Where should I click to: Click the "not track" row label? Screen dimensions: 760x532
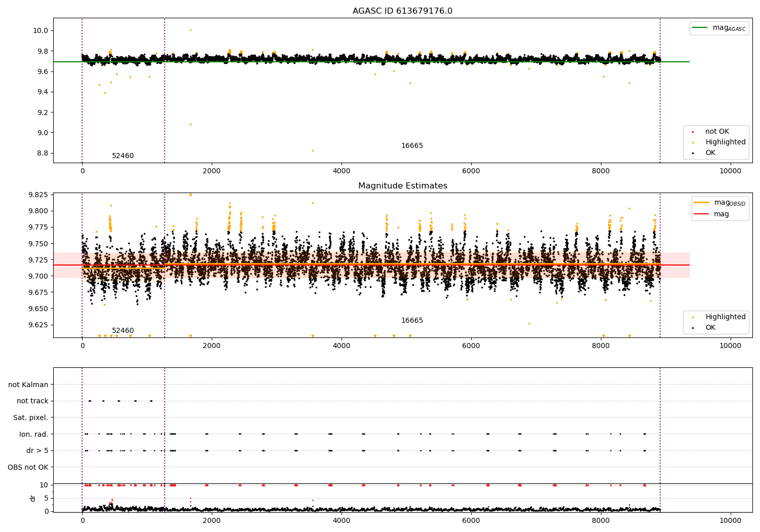[x=32, y=401]
